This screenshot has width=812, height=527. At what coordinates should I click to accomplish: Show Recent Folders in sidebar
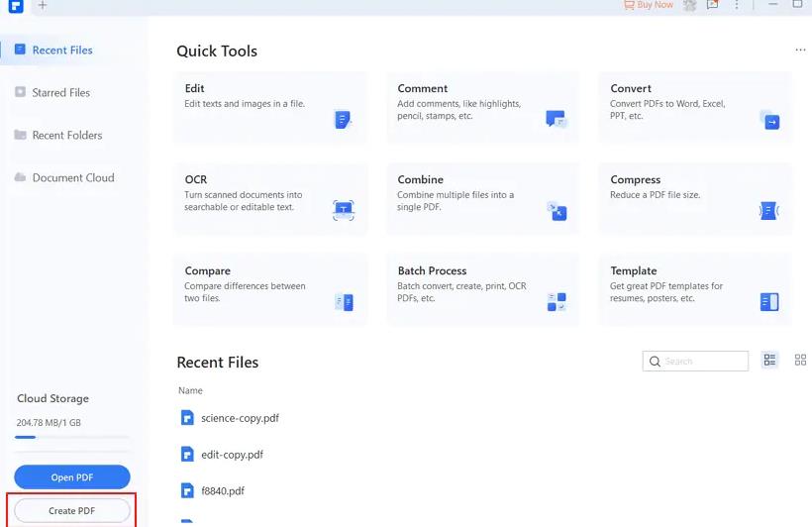click(x=66, y=136)
